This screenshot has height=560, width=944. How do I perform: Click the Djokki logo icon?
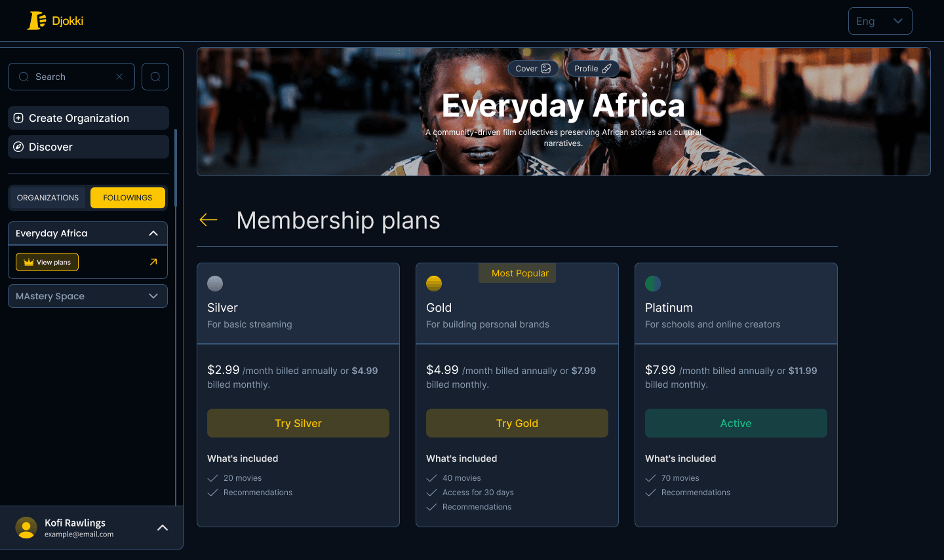tap(37, 20)
